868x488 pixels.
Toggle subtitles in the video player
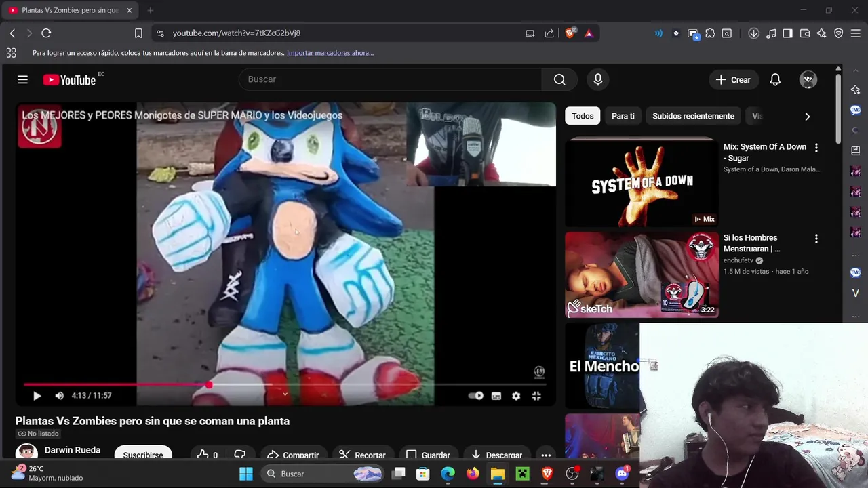[496, 396]
